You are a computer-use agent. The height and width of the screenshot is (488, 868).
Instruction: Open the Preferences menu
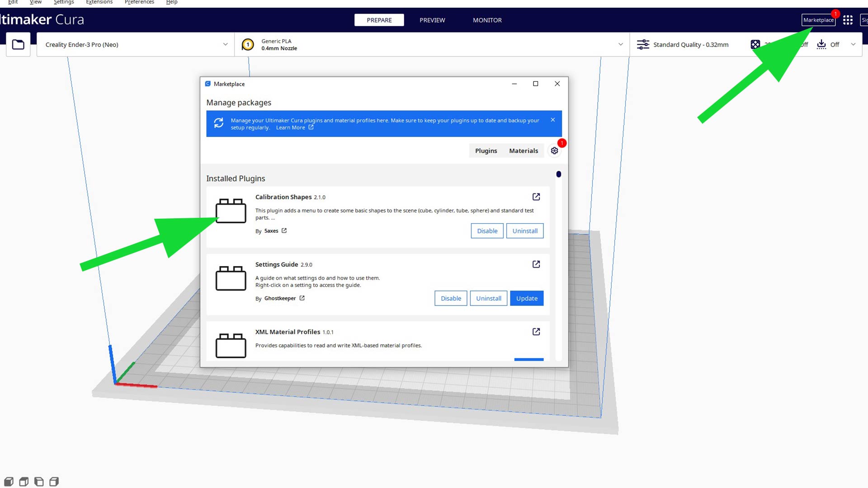tap(139, 2)
